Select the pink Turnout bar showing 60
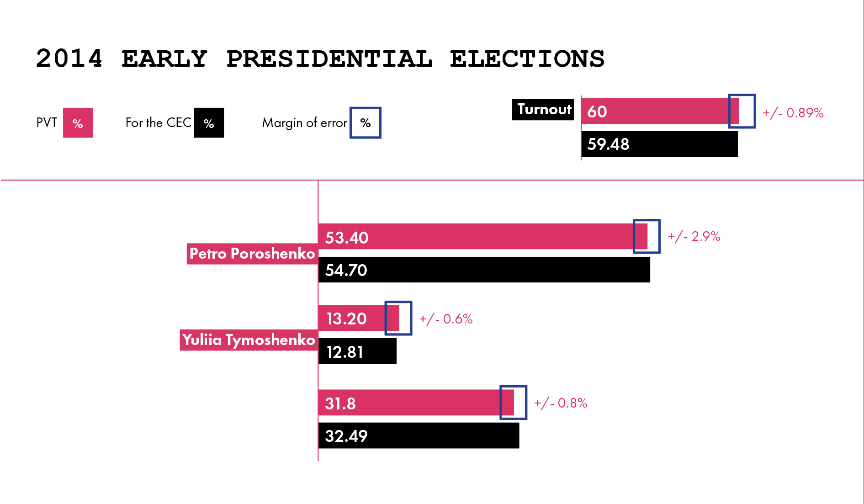Viewport: 864px width, 504px height. click(x=654, y=111)
